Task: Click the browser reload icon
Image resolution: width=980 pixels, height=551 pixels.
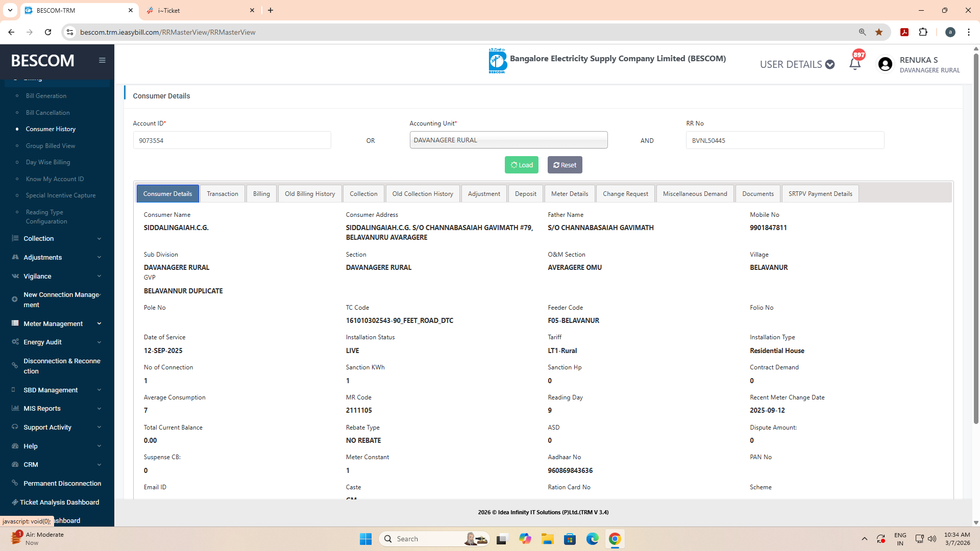Action: click(x=48, y=32)
